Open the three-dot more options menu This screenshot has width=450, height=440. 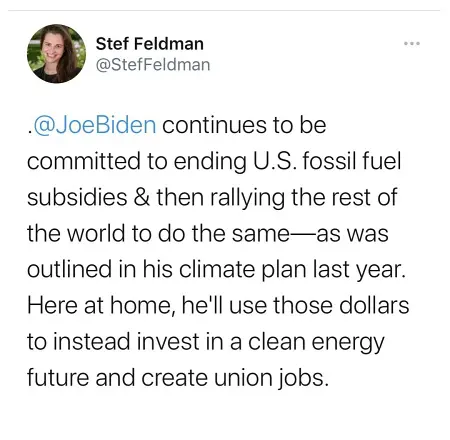coord(412,43)
